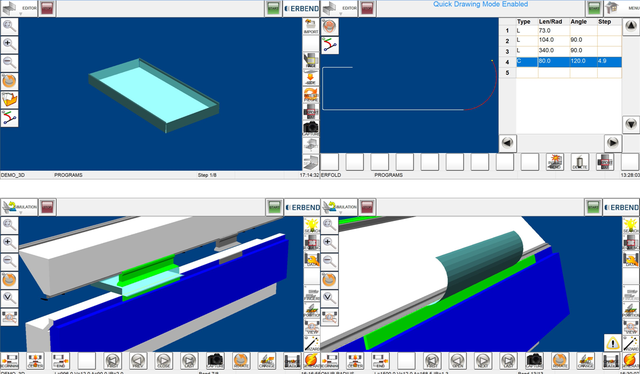Click the Step column header
The height and width of the screenshot is (374, 640).
(x=604, y=22)
